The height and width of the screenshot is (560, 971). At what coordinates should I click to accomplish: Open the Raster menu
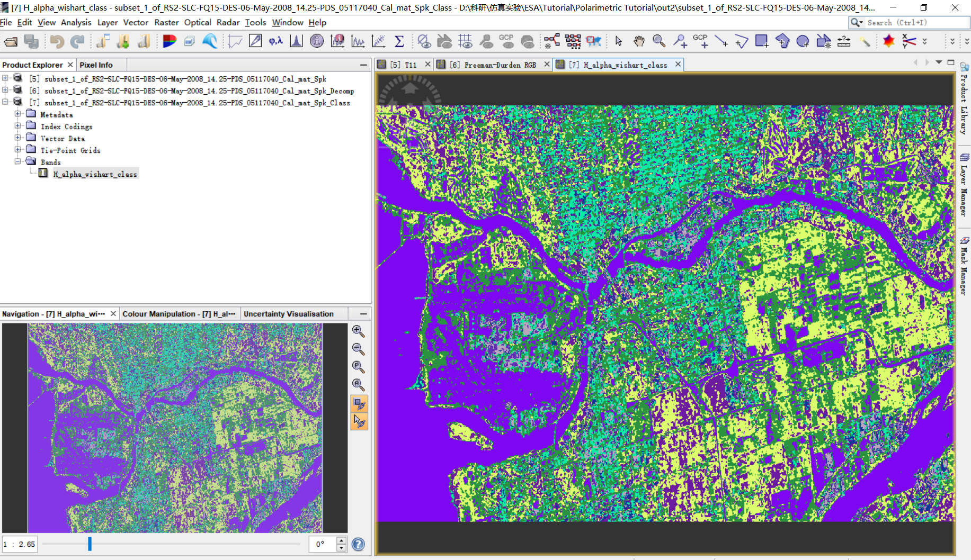[x=166, y=22]
